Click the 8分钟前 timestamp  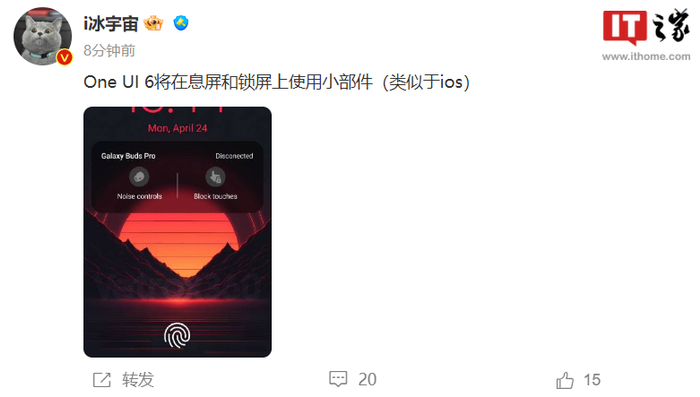pos(109,50)
